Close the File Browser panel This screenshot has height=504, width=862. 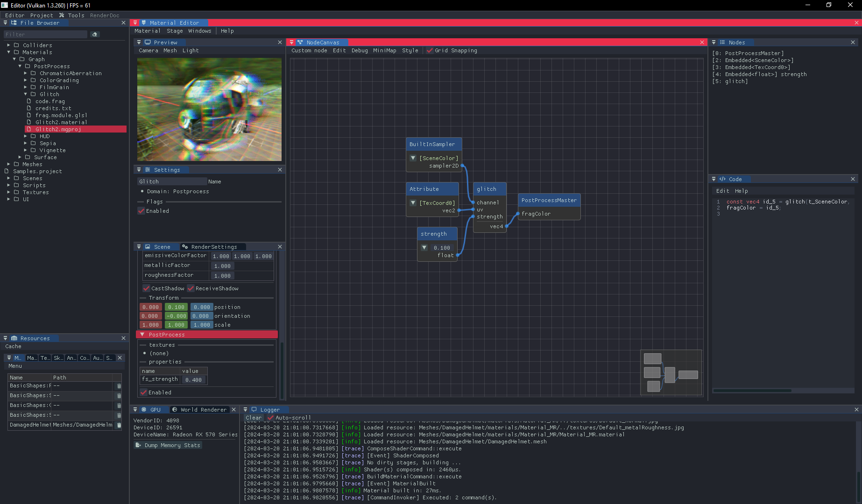coord(123,23)
